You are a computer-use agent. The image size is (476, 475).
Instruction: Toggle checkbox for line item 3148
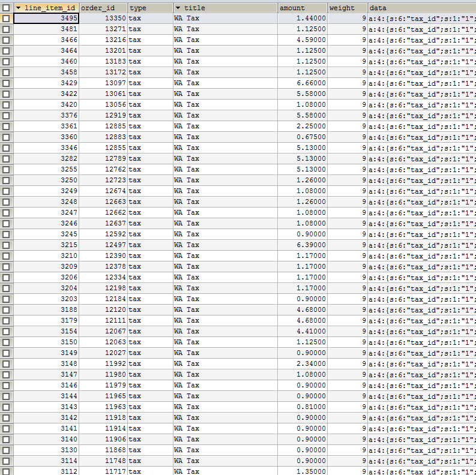[6, 363]
